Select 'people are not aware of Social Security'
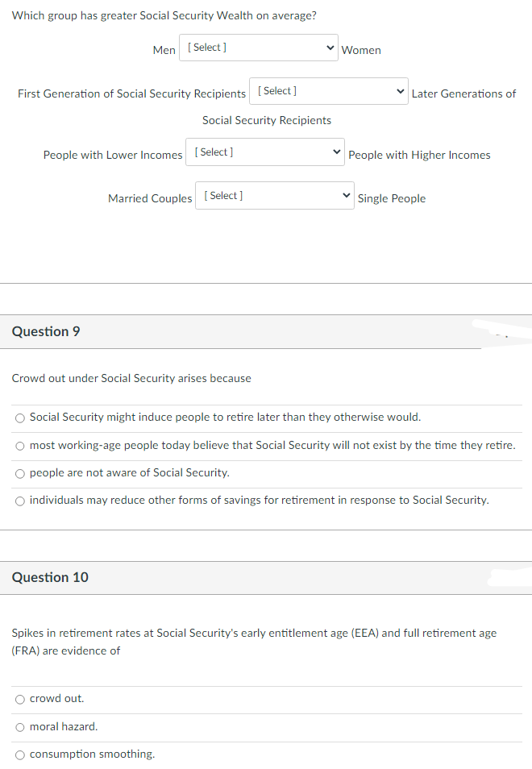Image resolution: width=532 pixels, height=769 pixels. (19, 473)
